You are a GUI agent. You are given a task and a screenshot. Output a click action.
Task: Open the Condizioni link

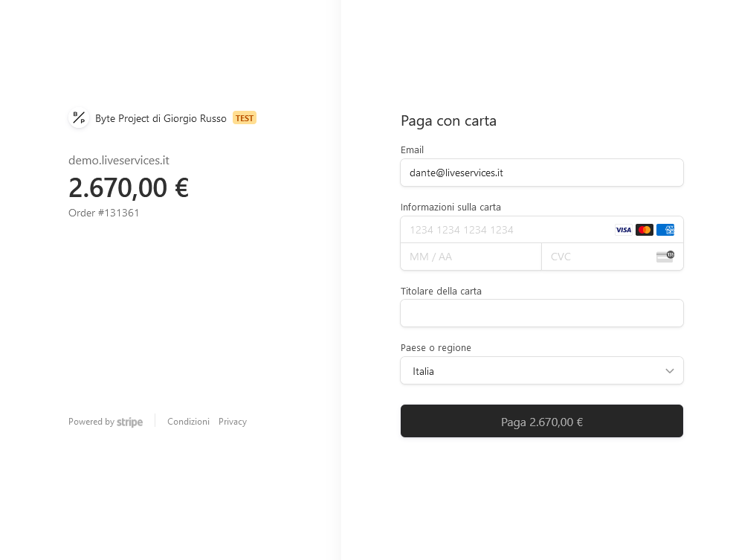pos(188,422)
